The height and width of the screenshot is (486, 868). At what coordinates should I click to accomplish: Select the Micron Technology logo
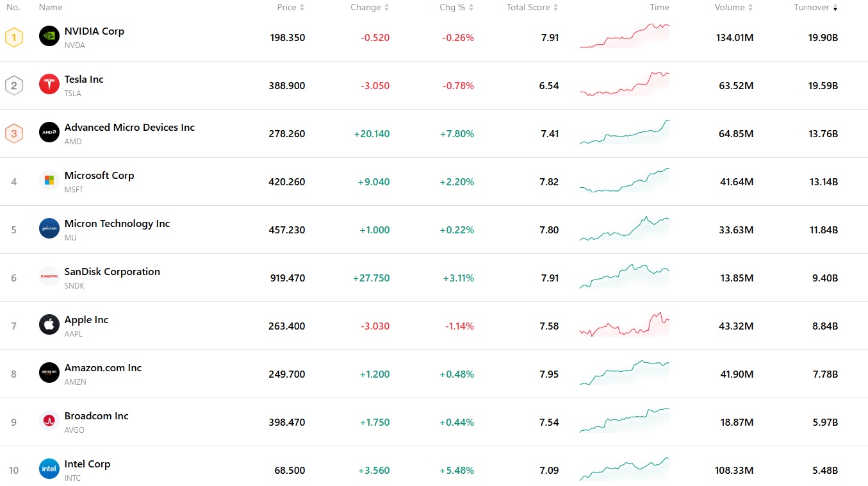pyautogui.click(x=49, y=228)
